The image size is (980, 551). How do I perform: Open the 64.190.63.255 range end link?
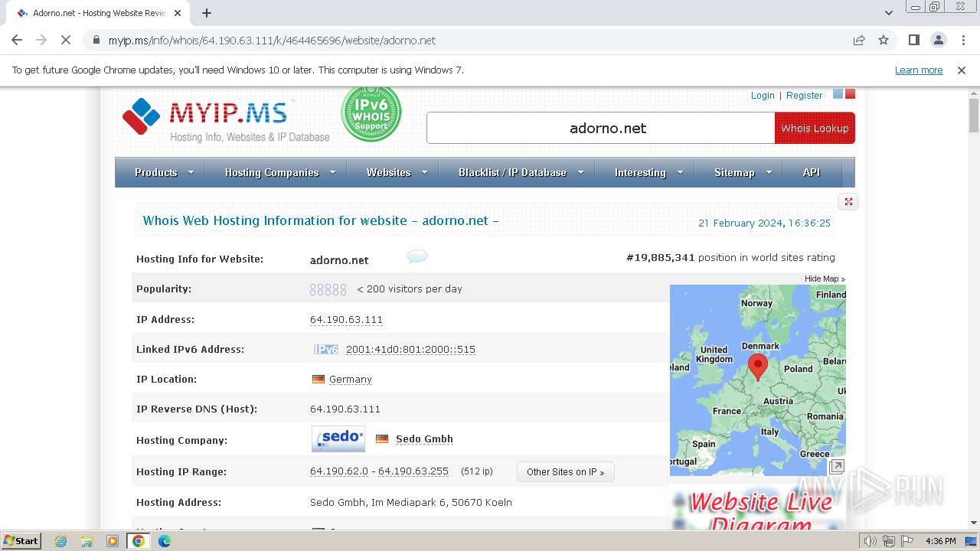[x=413, y=471]
